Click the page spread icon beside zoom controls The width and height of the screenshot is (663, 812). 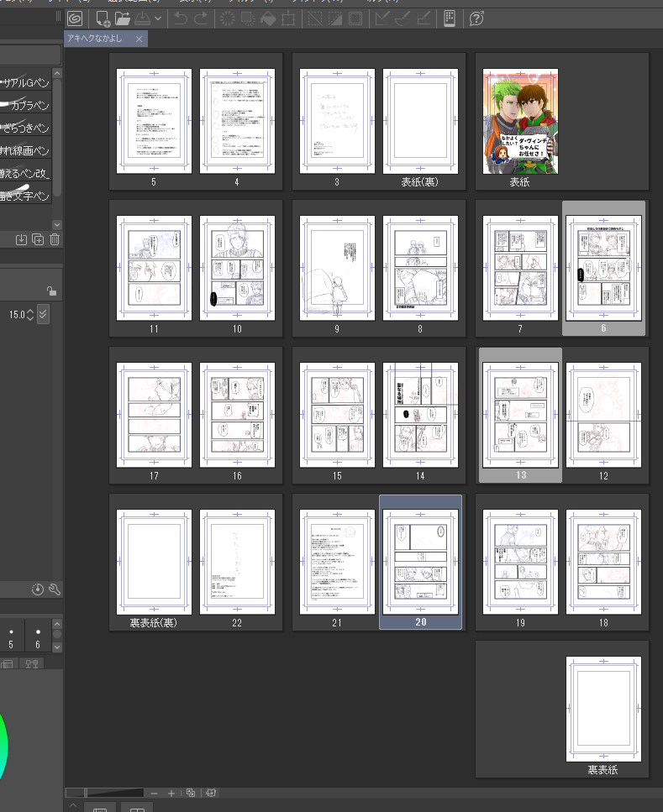(210, 793)
